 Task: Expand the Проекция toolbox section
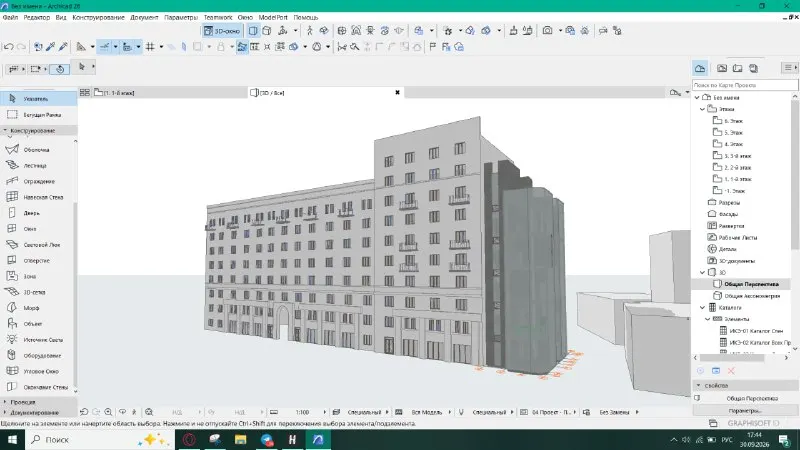click(x=38, y=402)
